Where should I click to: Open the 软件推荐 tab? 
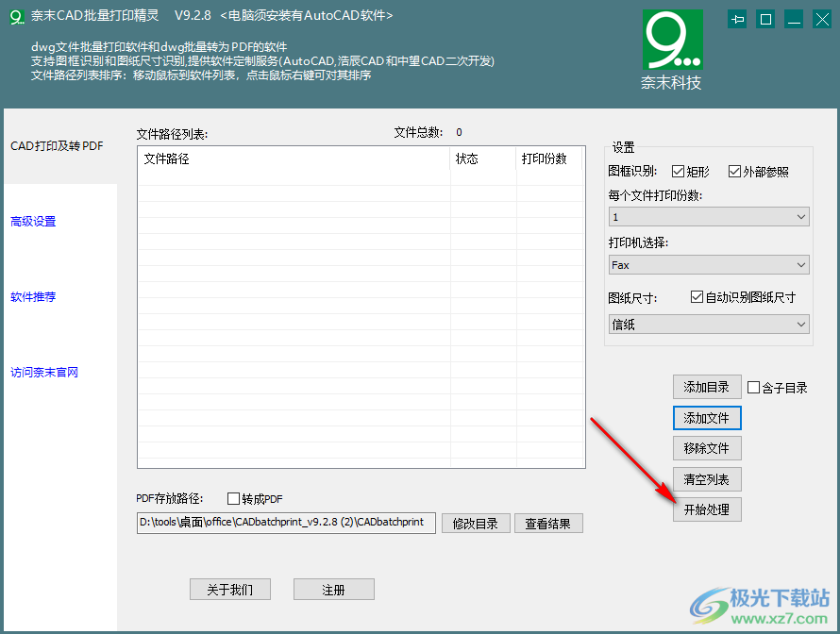pos(33,296)
